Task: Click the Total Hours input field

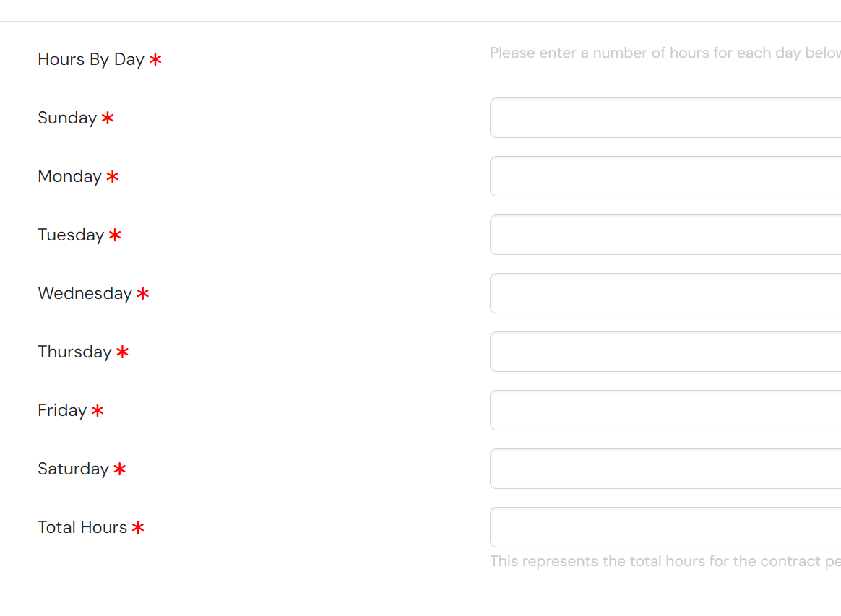Action: coord(665,527)
